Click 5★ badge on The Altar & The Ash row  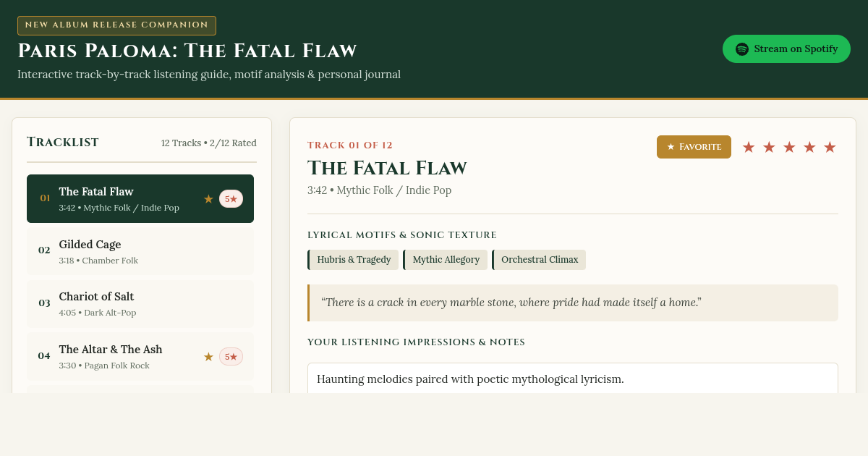point(231,356)
